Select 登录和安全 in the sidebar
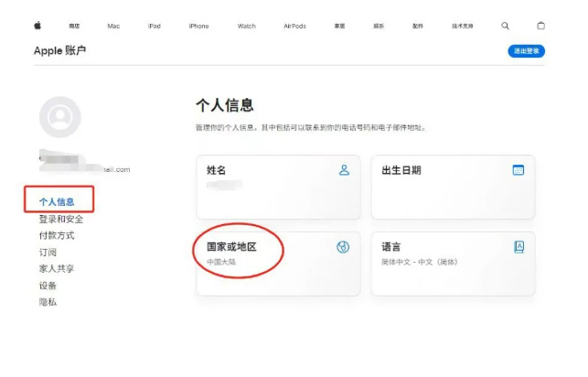This screenshot has width=588, height=377. [61, 219]
